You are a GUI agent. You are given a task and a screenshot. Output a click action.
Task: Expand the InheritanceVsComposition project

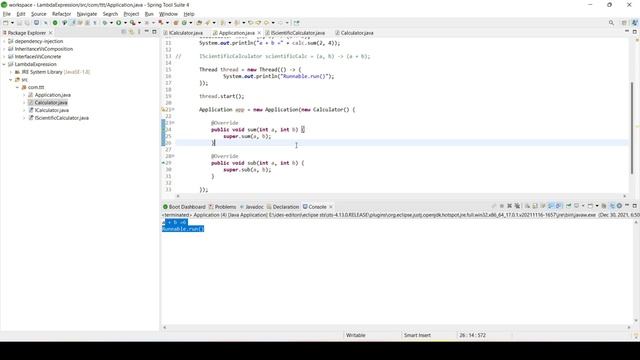tap(4, 49)
